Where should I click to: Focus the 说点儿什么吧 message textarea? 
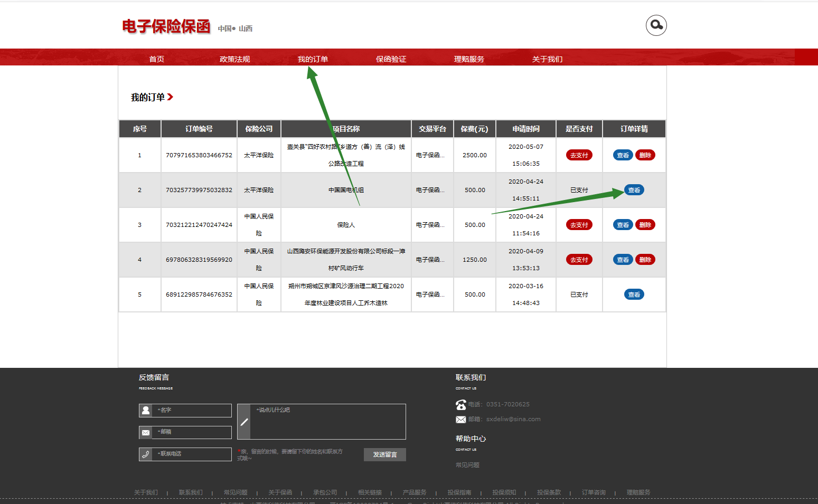tap(327, 422)
